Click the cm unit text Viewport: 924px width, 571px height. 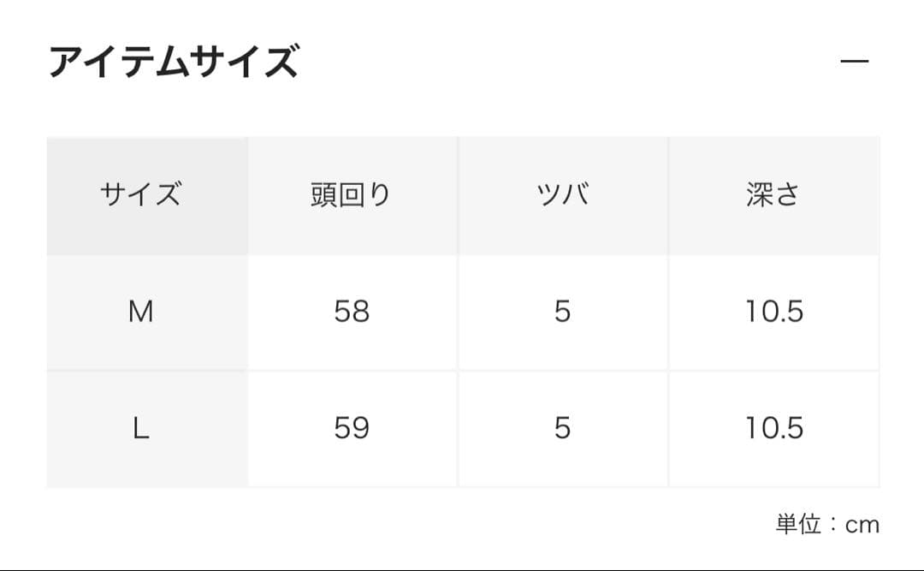862,525
